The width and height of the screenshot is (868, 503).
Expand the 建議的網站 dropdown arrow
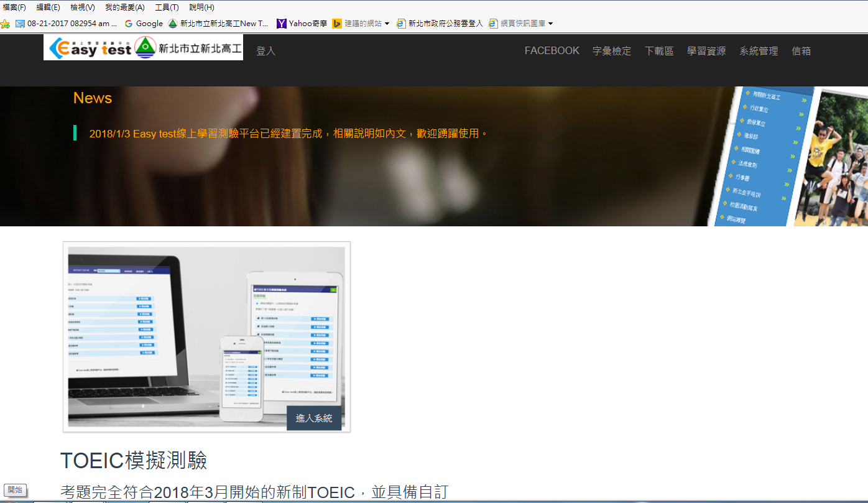pyautogui.click(x=387, y=24)
